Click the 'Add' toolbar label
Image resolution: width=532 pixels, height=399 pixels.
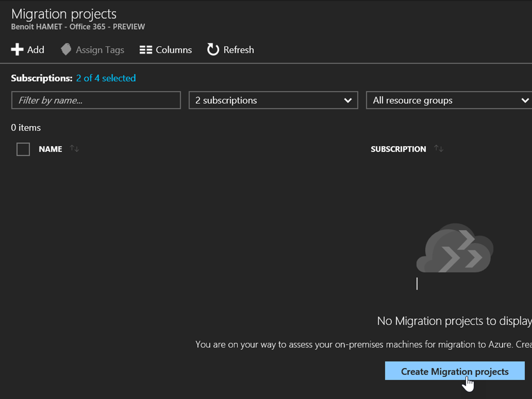tap(36, 50)
